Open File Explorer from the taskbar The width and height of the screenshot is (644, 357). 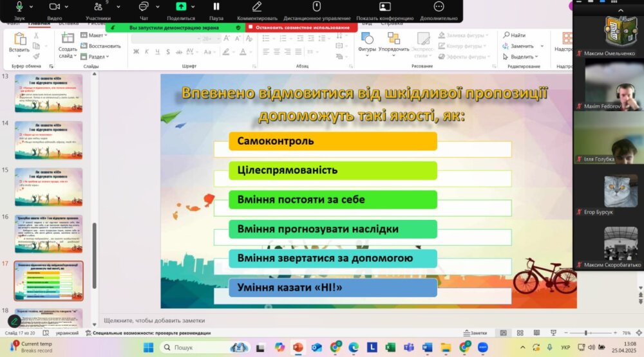click(x=446, y=347)
